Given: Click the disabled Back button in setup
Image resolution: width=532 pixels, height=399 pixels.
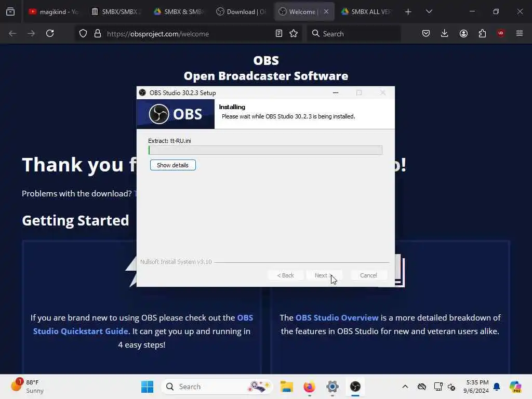Looking at the screenshot, I should pyautogui.click(x=285, y=275).
